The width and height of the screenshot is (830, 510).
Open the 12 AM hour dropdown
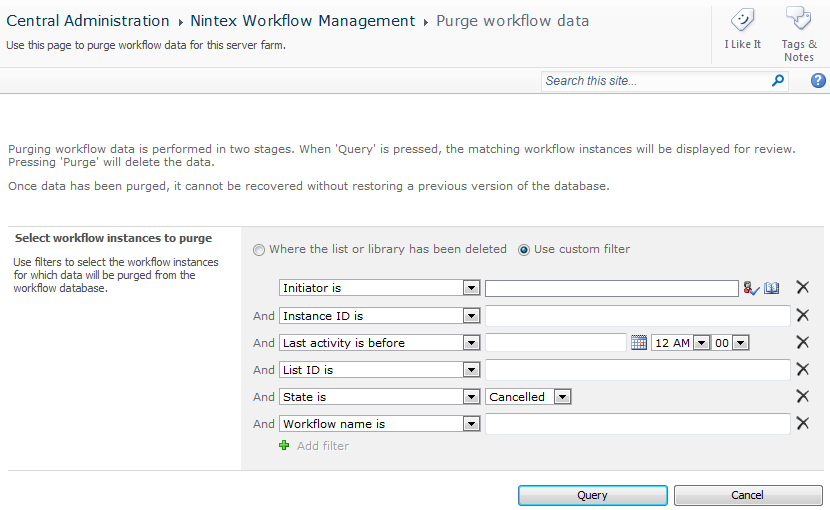701,343
